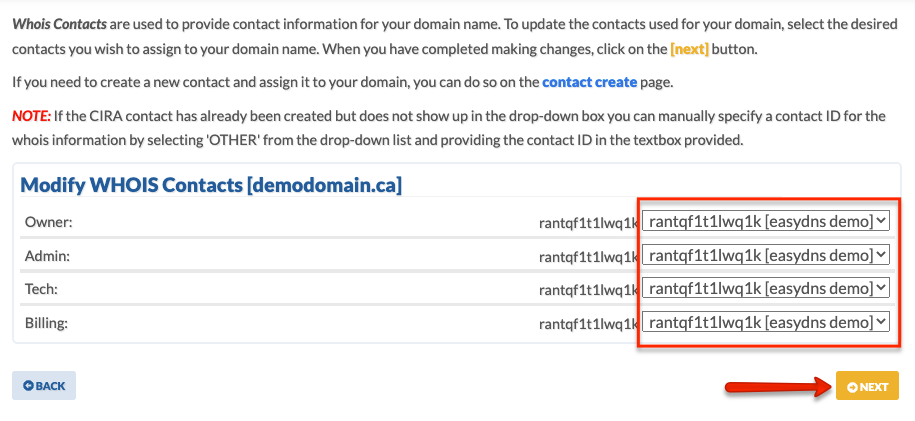The height and width of the screenshot is (421, 915).
Task: Select the Admin row label
Action: click(x=47, y=255)
